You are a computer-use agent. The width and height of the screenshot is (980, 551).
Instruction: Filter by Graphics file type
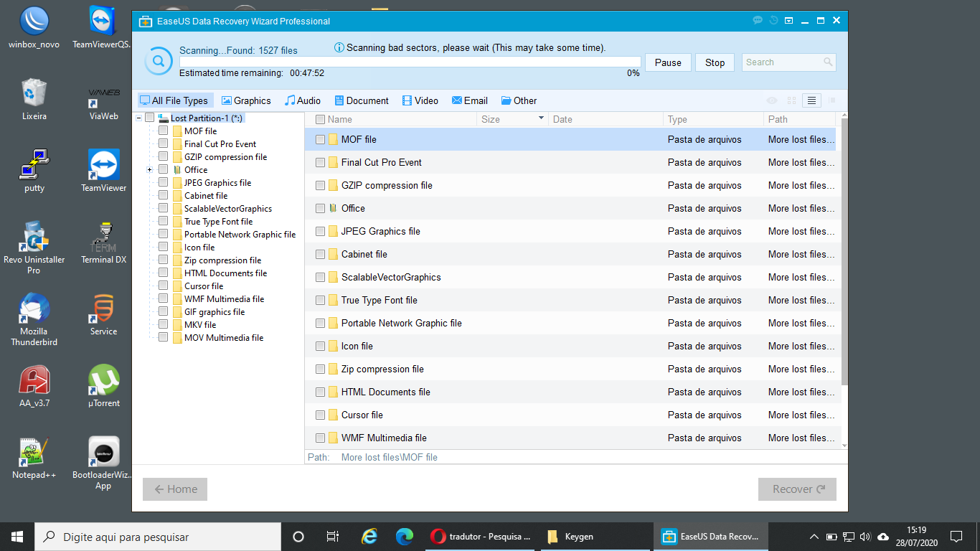pyautogui.click(x=246, y=101)
